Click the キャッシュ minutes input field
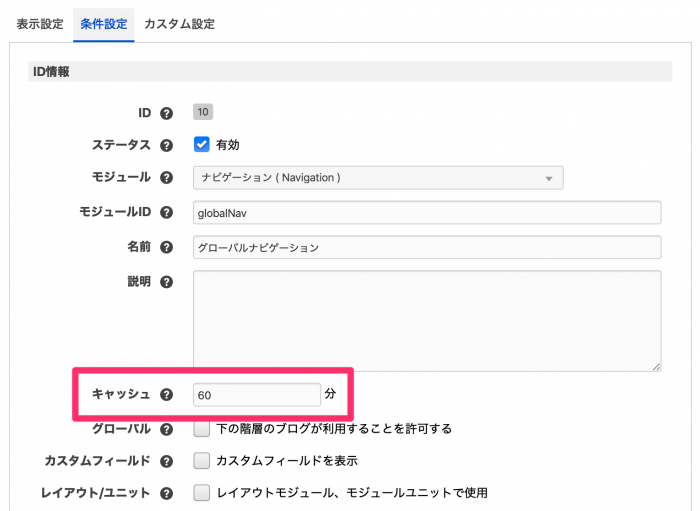700x511 pixels. [x=256, y=395]
